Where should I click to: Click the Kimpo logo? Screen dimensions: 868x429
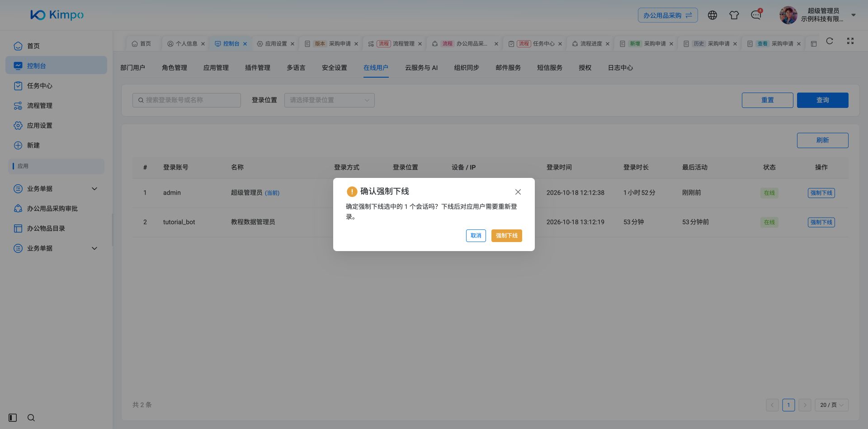point(57,15)
